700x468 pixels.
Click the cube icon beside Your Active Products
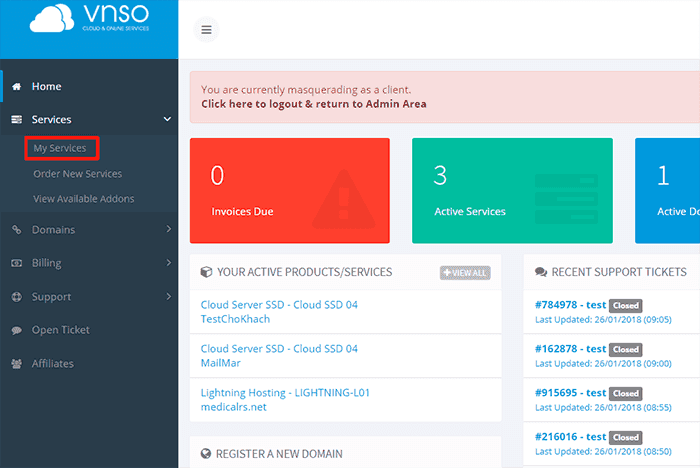pyautogui.click(x=206, y=272)
